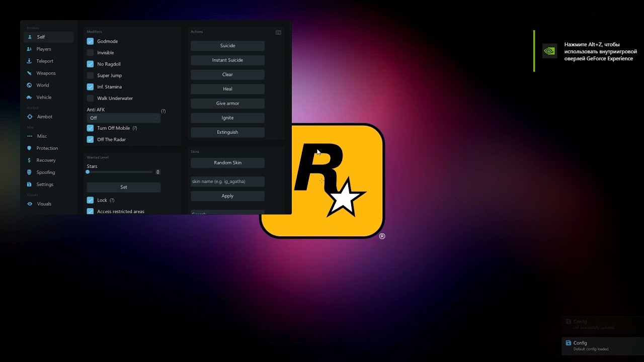The image size is (644, 362).
Task: Click the keyboard icon in the Actions panel
Action: click(x=278, y=32)
